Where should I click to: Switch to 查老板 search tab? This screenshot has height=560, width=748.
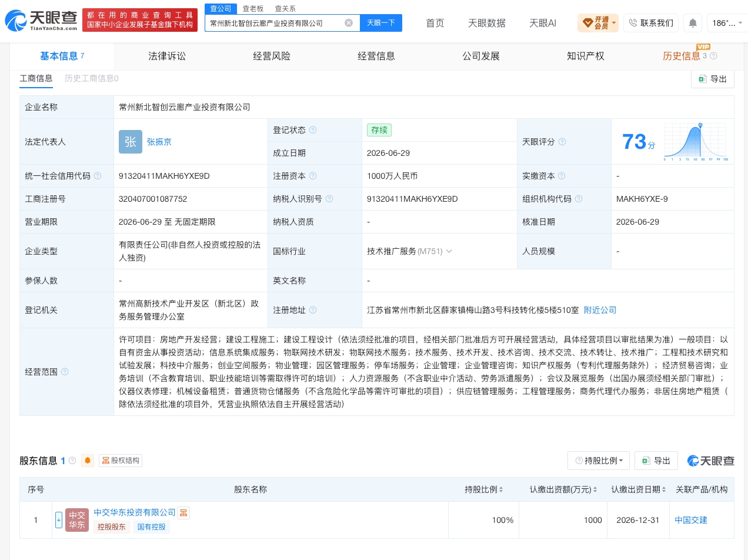coord(253,8)
